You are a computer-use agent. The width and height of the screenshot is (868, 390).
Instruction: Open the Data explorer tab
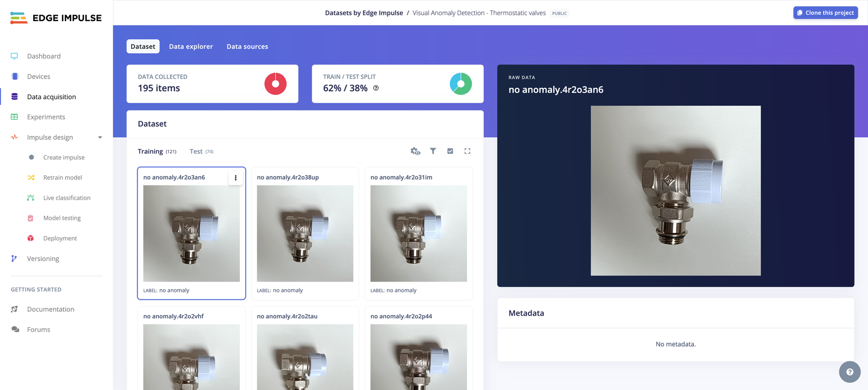pos(191,47)
